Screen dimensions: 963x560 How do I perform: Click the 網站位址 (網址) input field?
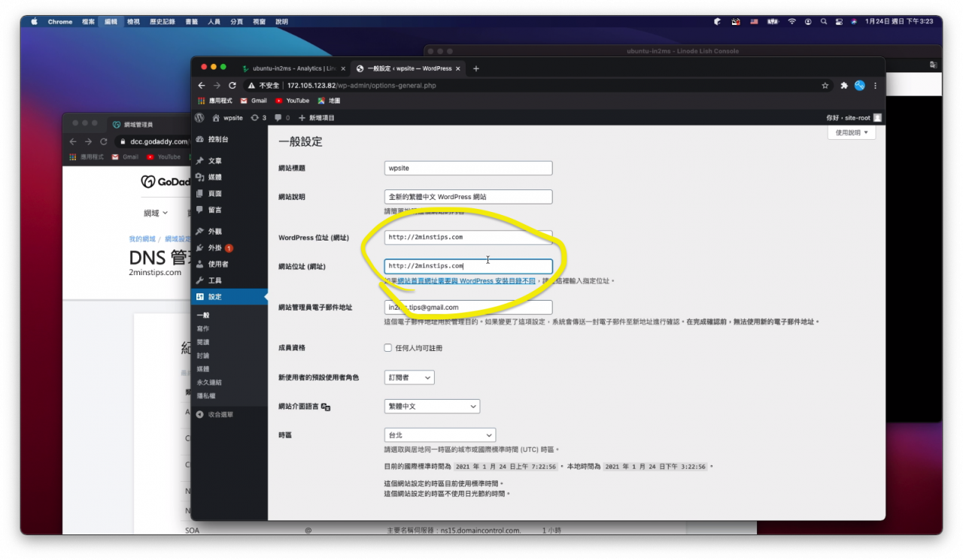468,266
